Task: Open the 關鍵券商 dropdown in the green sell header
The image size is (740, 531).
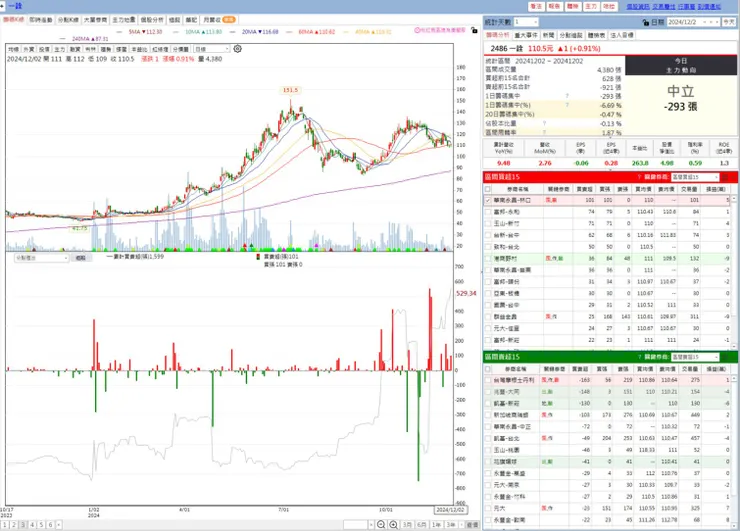Action: click(695, 357)
